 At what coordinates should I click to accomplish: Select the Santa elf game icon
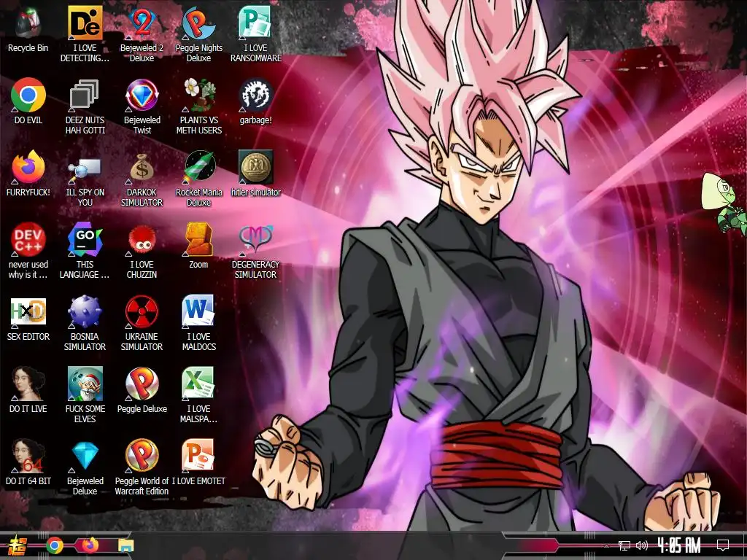[x=85, y=384]
